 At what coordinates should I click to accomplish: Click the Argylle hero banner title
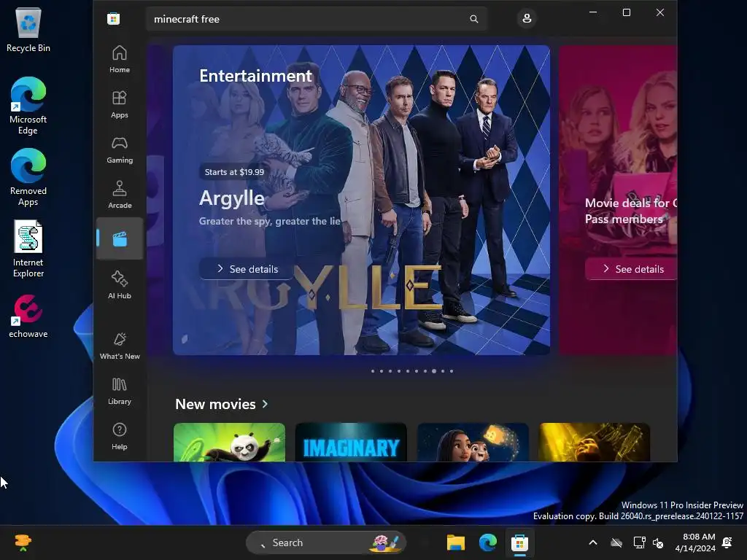point(231,198)
